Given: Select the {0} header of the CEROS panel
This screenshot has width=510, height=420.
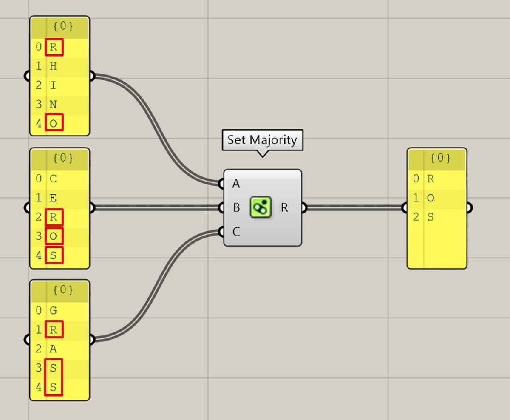Looking at the screenshot, I should pyautogui.click(x=59, y=159).
